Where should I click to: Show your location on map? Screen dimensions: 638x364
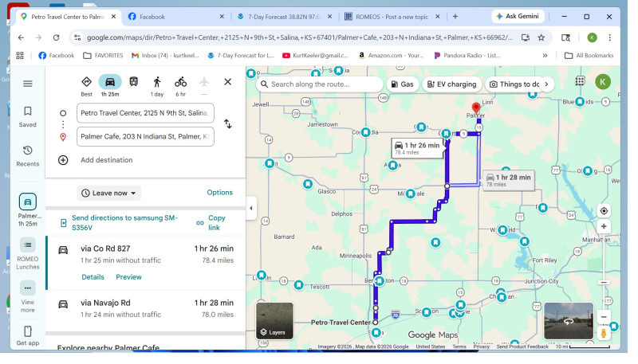click(604, 211)
